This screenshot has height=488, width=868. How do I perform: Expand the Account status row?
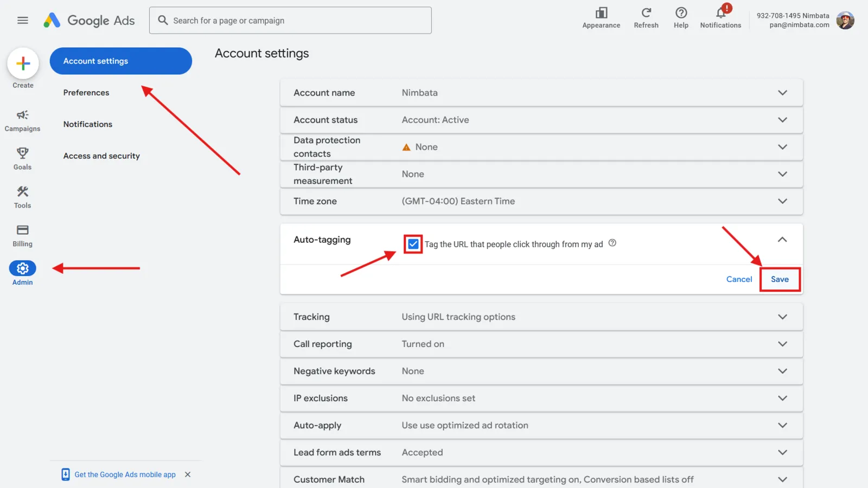coord(541,120)
